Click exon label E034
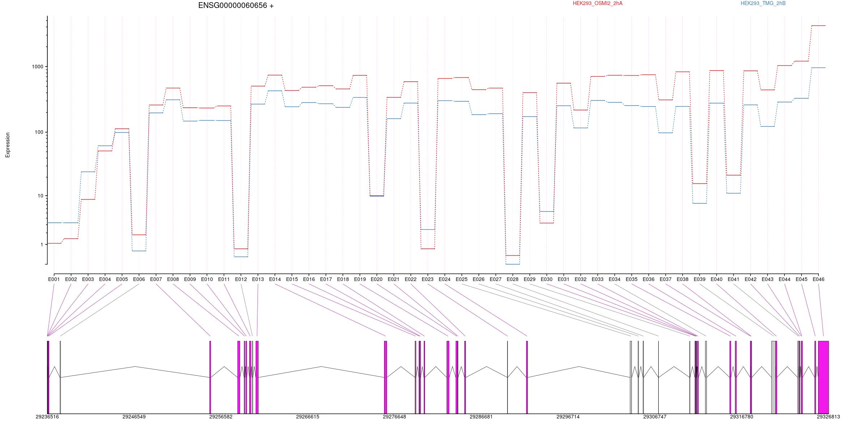 (x=614, y=279)
